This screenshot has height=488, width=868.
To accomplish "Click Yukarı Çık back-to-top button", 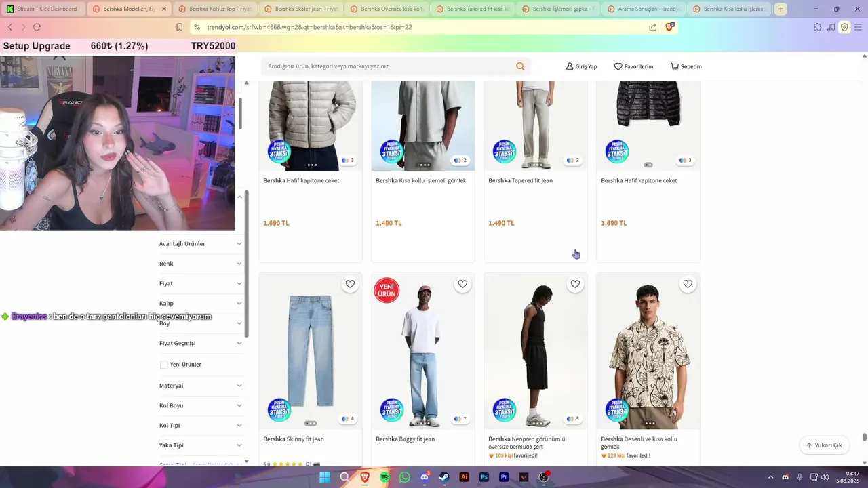I will (x=824, y=445).
